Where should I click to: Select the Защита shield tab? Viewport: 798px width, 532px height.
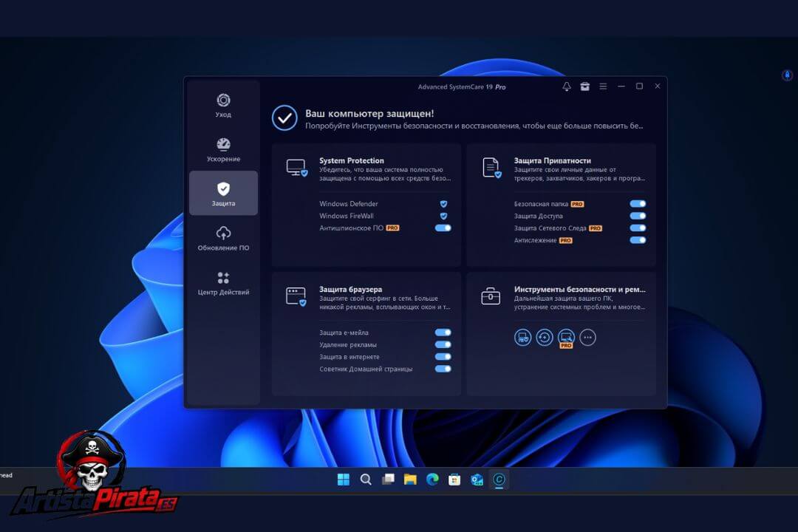pyautogui.click(x=223, y=193)
